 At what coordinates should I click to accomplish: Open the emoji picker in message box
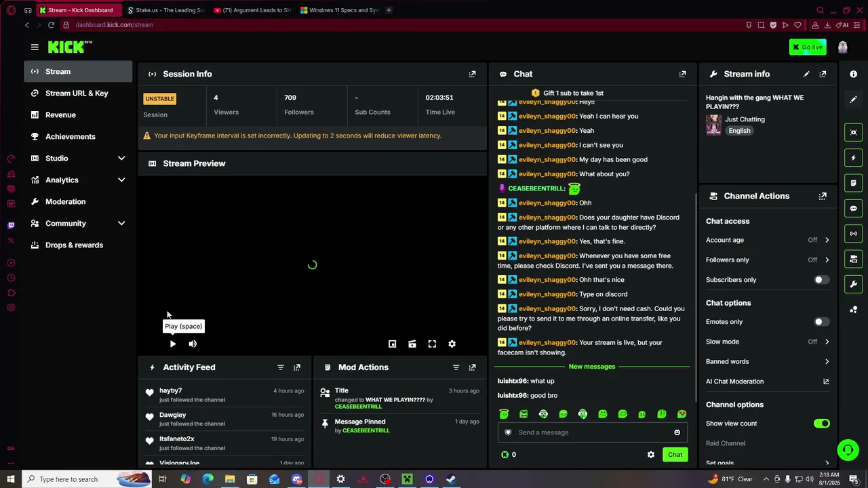click(x=677, y=432)
